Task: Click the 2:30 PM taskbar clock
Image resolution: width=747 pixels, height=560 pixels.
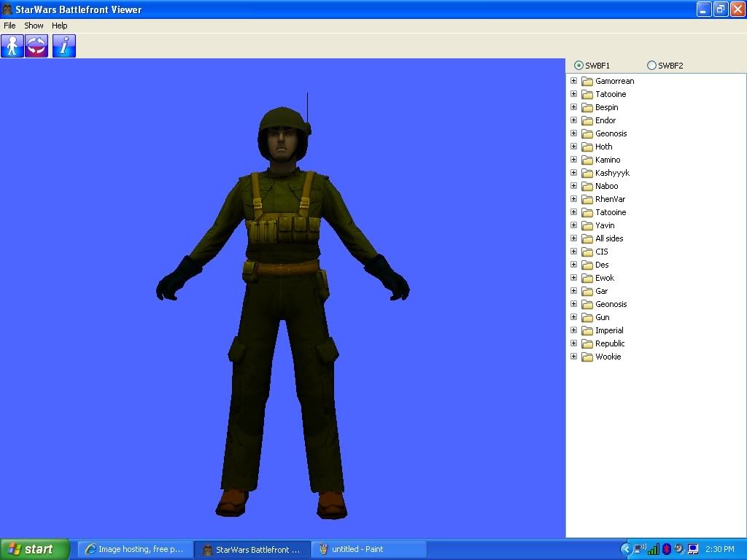Action: (x=720, y=549)
